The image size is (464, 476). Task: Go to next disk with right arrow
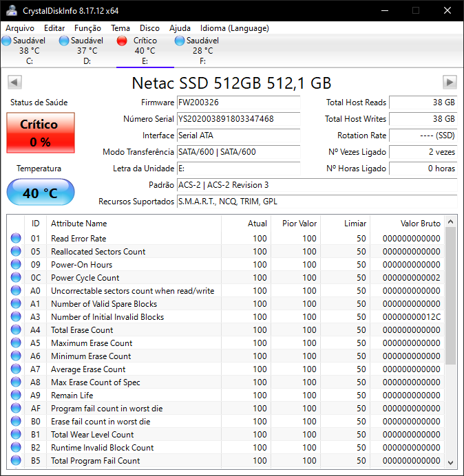click(450, 83)
